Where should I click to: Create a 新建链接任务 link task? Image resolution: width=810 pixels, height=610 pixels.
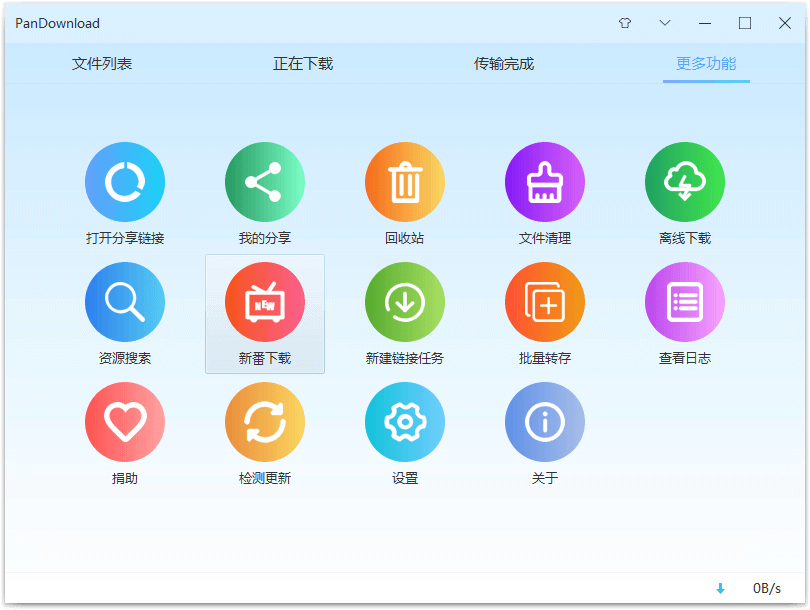tap(405, 302)
